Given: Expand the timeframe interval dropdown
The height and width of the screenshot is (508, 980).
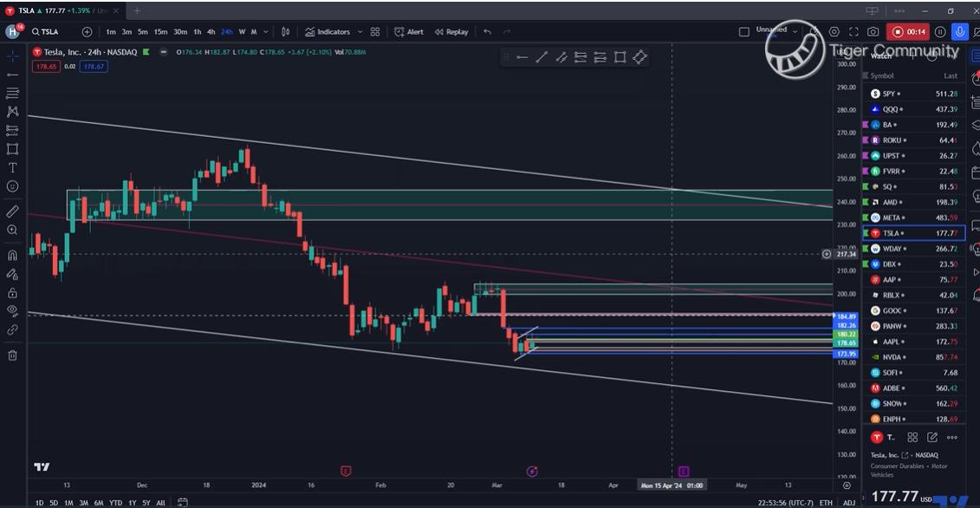Looking at the screenshot, I should [266, 32].
